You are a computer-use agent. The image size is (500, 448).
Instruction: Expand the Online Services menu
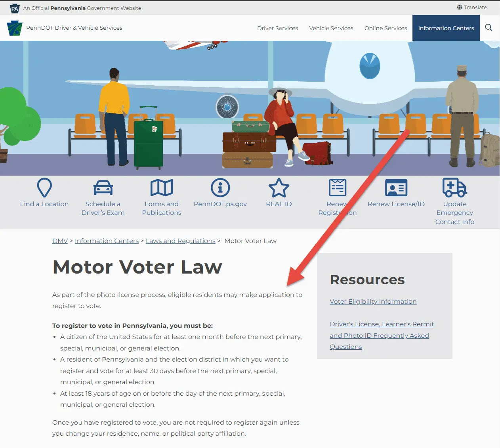pos(386,28)
